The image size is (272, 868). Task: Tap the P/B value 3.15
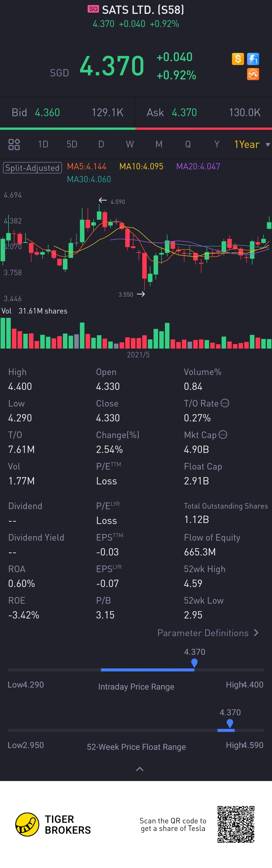(105, 615)
